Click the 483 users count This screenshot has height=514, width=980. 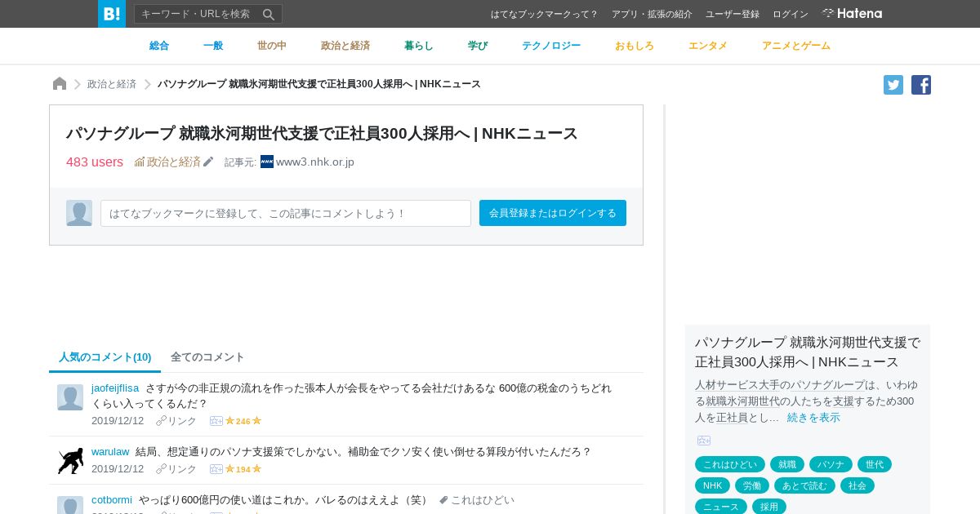95,162
